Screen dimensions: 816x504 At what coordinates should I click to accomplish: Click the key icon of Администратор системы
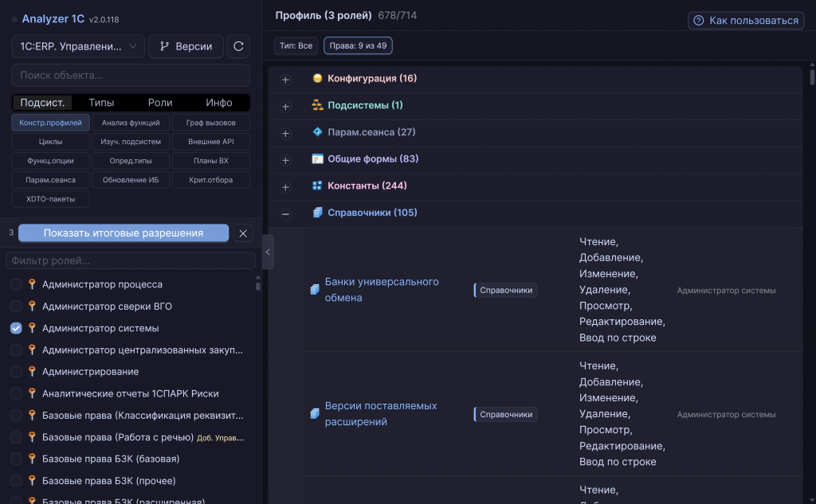(x=32, y=328)
